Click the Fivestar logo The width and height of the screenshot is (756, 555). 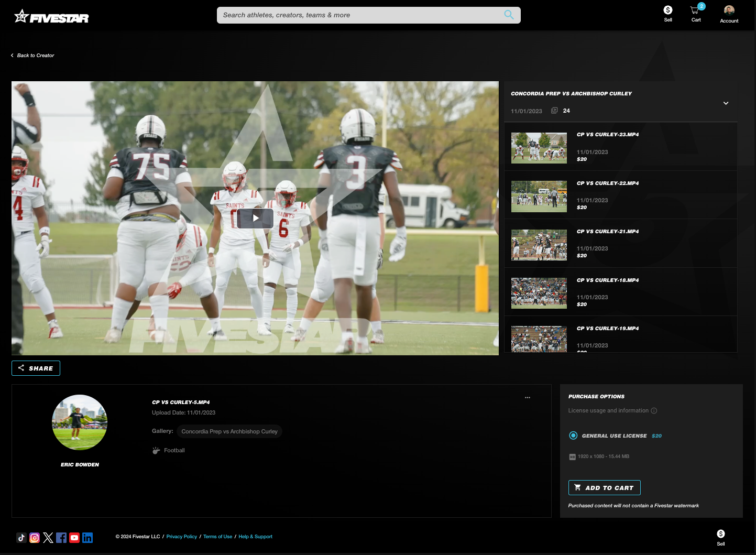[51, 17]
